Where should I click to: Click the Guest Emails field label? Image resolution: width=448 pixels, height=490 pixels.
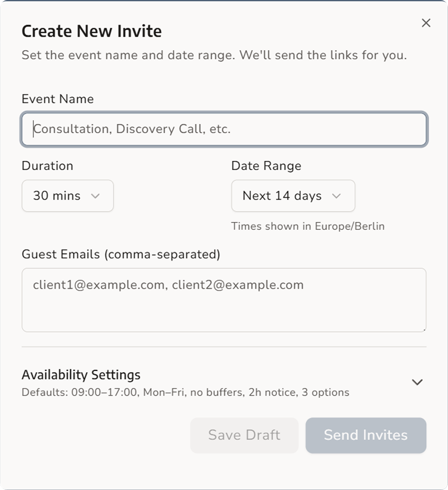[122, 254]
